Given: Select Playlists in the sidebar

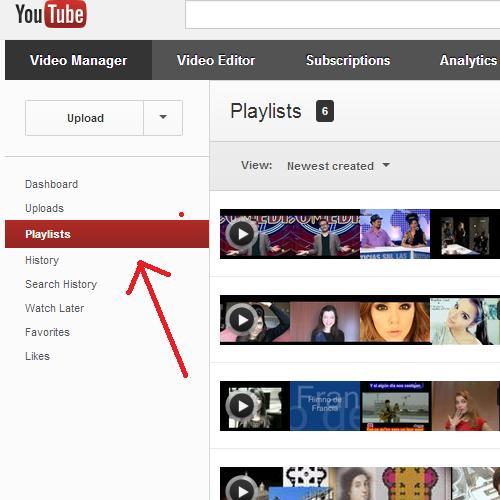Looking at the screenshot, I should (107, 234).
